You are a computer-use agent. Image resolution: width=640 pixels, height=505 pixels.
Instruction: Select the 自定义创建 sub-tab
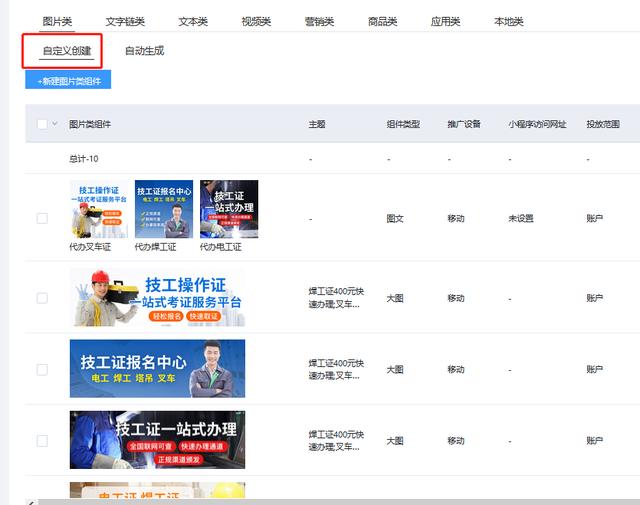coord(67,51)
